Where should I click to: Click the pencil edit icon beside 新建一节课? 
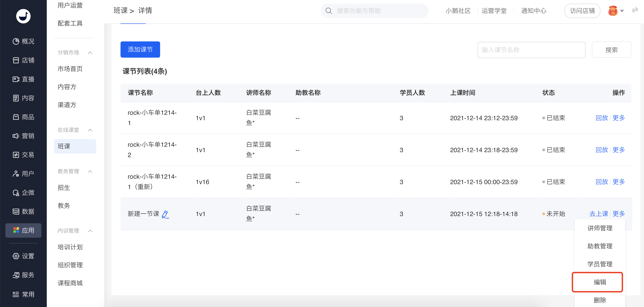pos(165,214)
